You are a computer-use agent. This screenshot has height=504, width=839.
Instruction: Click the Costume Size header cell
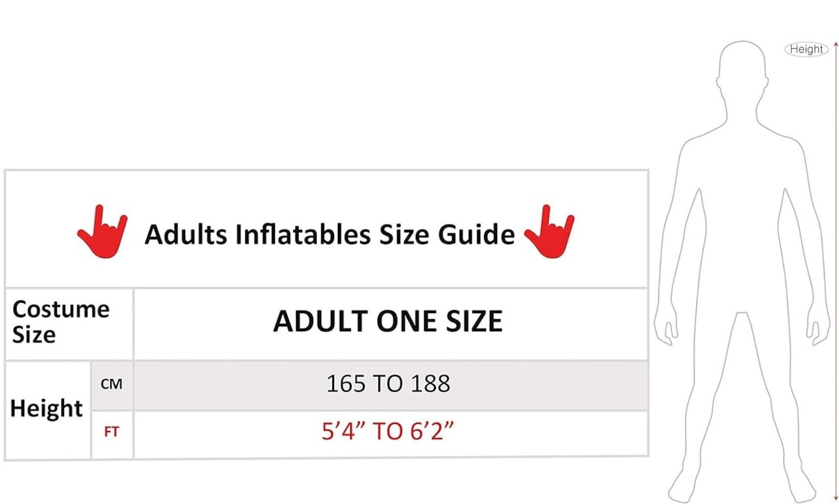pos(69,324)
